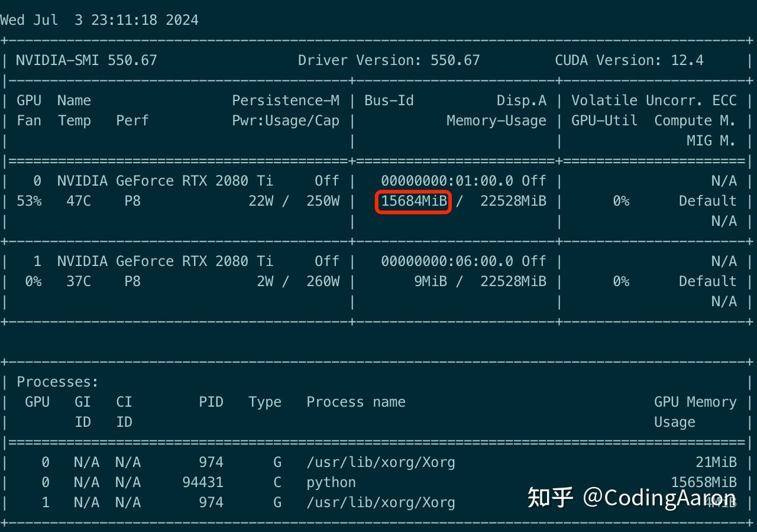Click the Process name column header
Screen dimensions: 757x532
pyautogui.click(x=355, y=402)
